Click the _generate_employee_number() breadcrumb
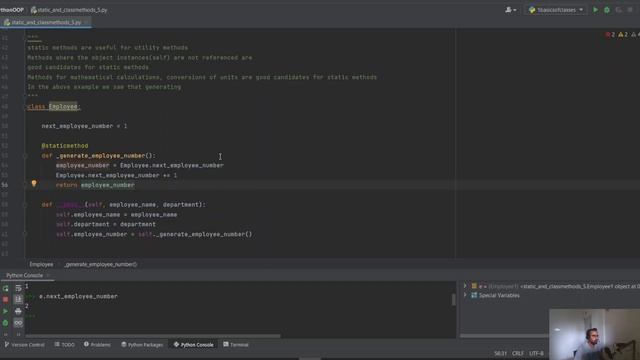The image size is (640, 360). (100, 264)
